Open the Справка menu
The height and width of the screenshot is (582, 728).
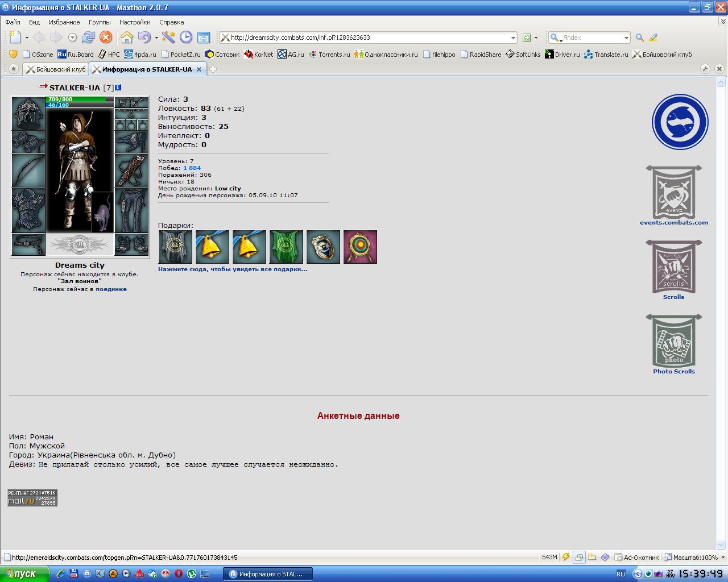172,22
